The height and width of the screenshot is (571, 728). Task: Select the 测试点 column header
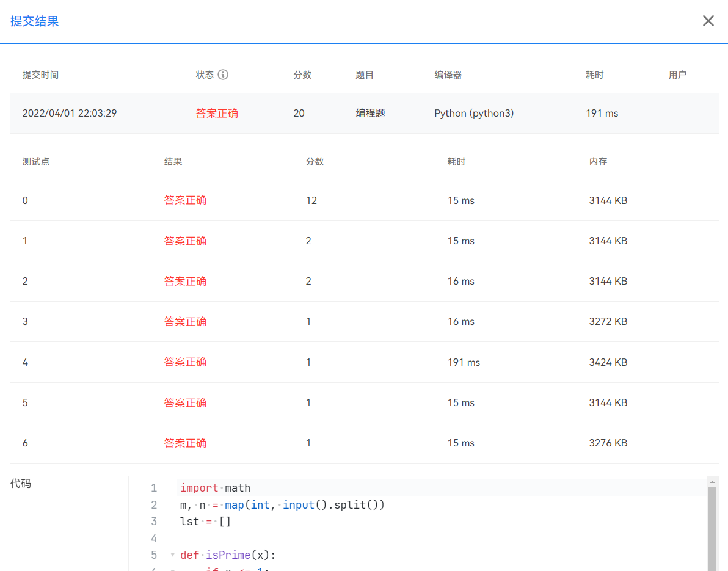(x=36, y=161)
